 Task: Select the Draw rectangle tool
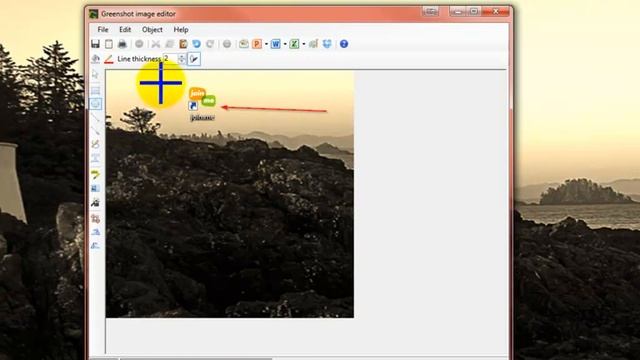pos(95,90)
